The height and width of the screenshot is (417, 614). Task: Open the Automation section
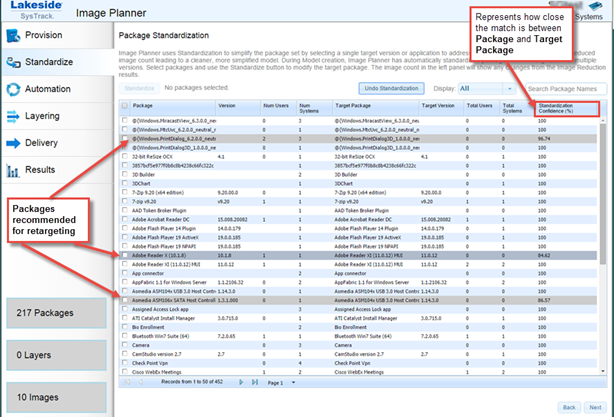[x=58, y=89]
